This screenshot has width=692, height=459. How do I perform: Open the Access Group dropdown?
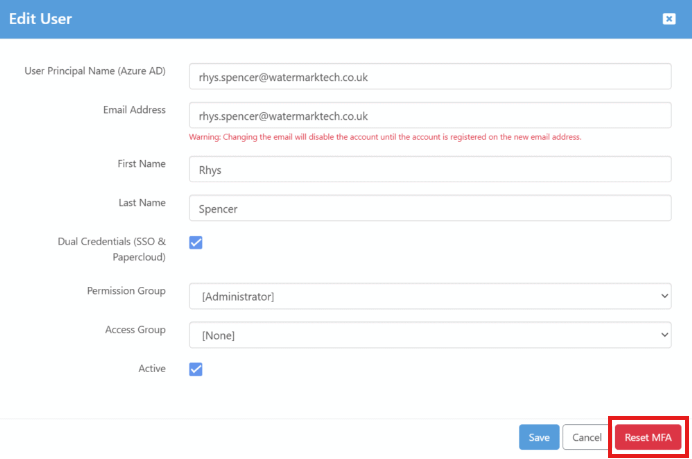pyautogui.click(x=430, y=335)
